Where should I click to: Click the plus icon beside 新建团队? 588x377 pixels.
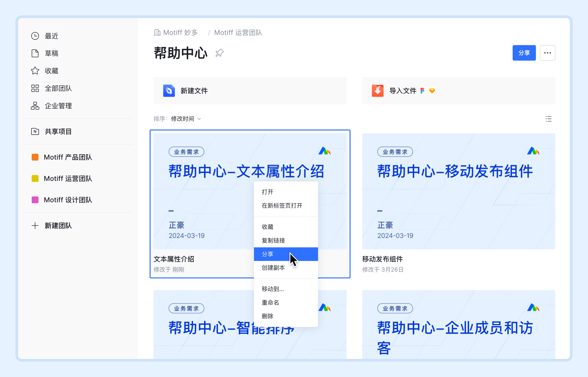tap(35, 226)
